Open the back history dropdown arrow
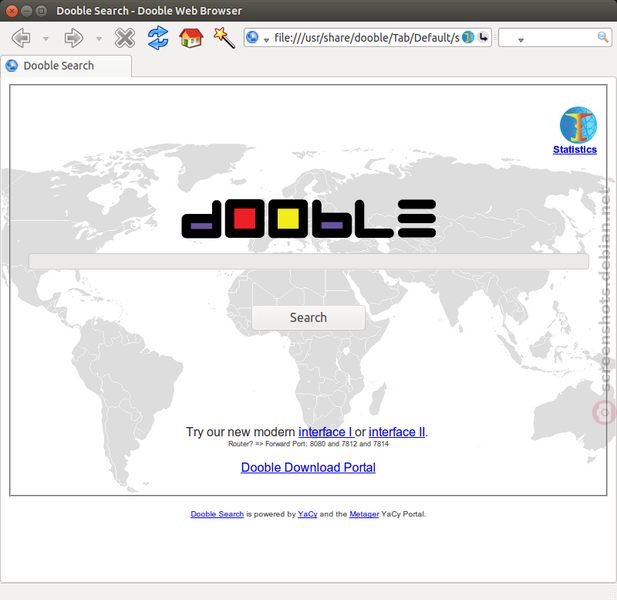Screen dimensions: 617x600 [x=46, y=39]
